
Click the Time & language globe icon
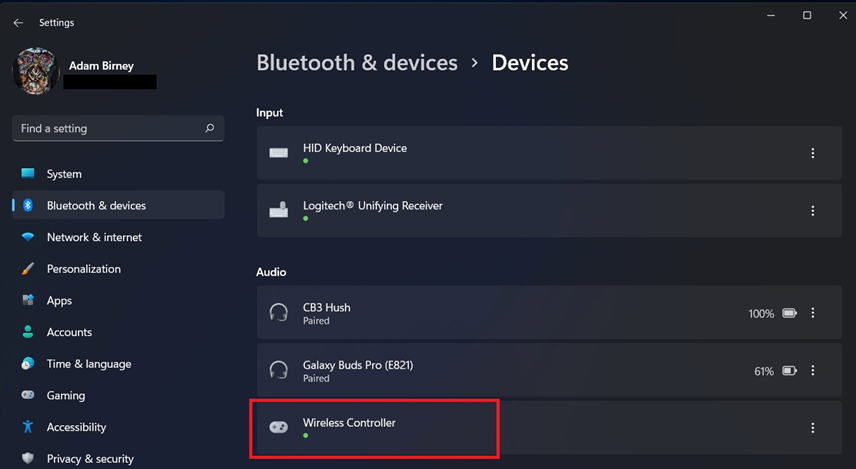click(x=28, y=364)
